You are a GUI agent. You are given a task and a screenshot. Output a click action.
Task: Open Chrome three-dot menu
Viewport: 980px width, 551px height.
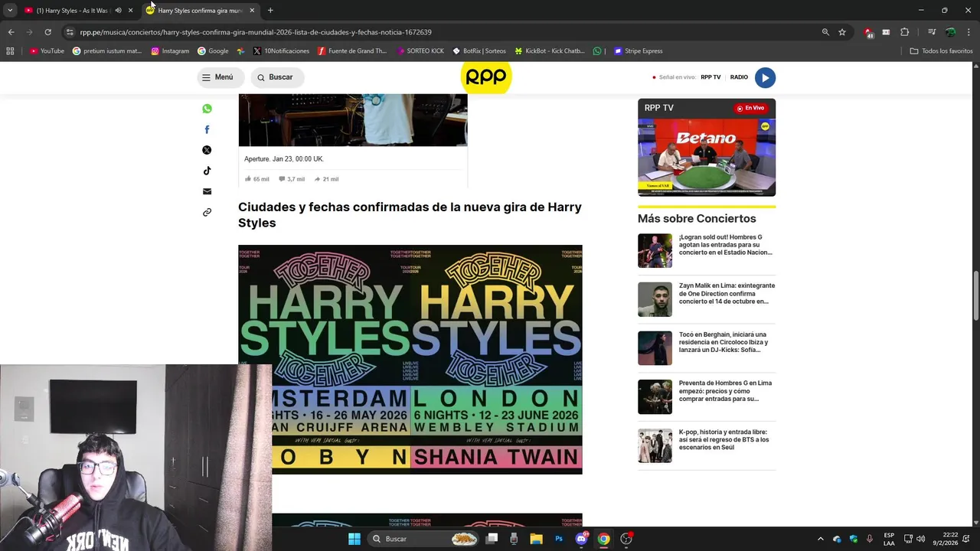969,32
